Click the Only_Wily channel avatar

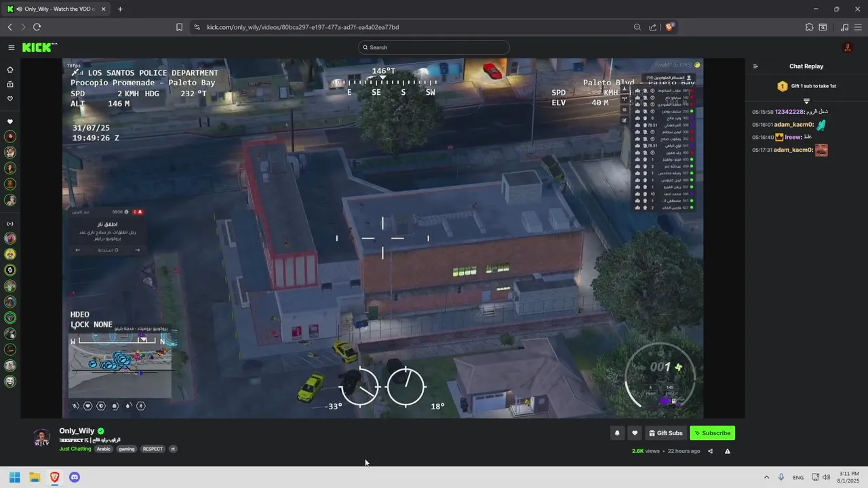(x=42, y=437)
